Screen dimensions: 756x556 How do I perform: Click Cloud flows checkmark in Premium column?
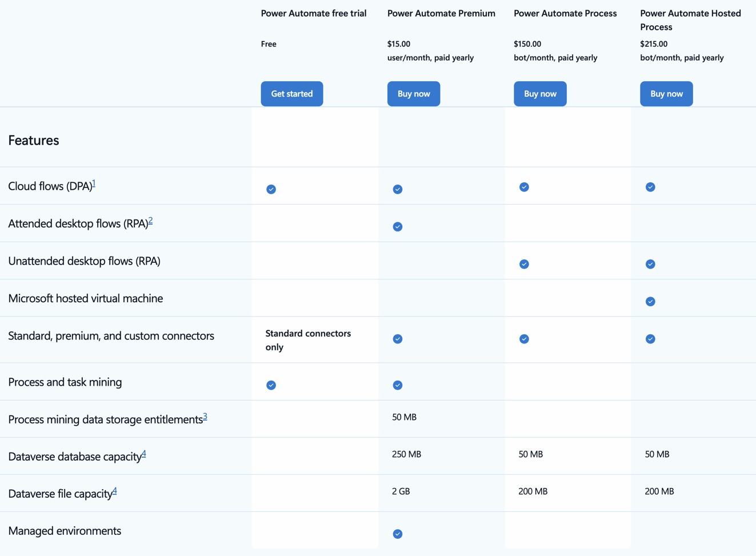click(398, 189)
